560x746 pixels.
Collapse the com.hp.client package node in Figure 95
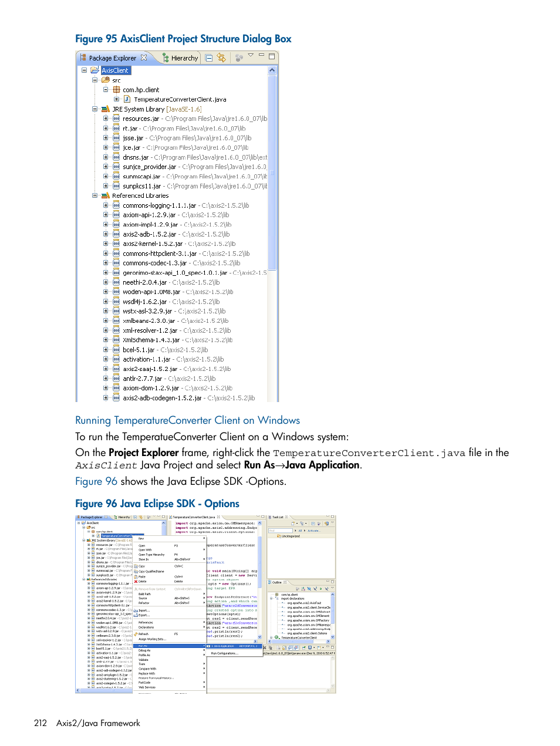(106, 90)
